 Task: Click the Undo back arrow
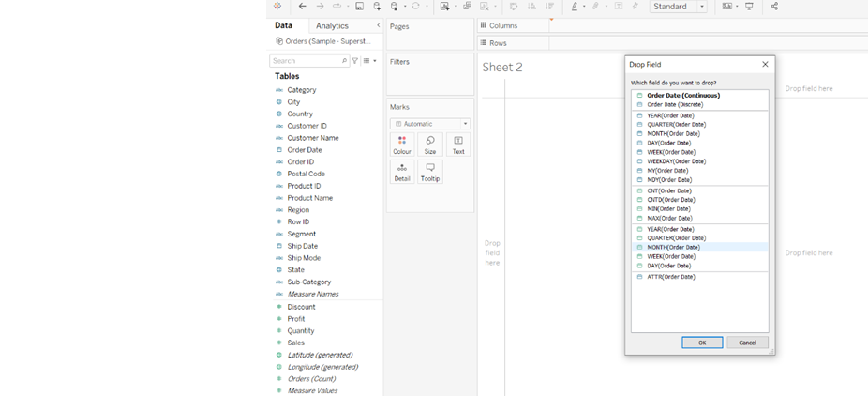point(302,6)
